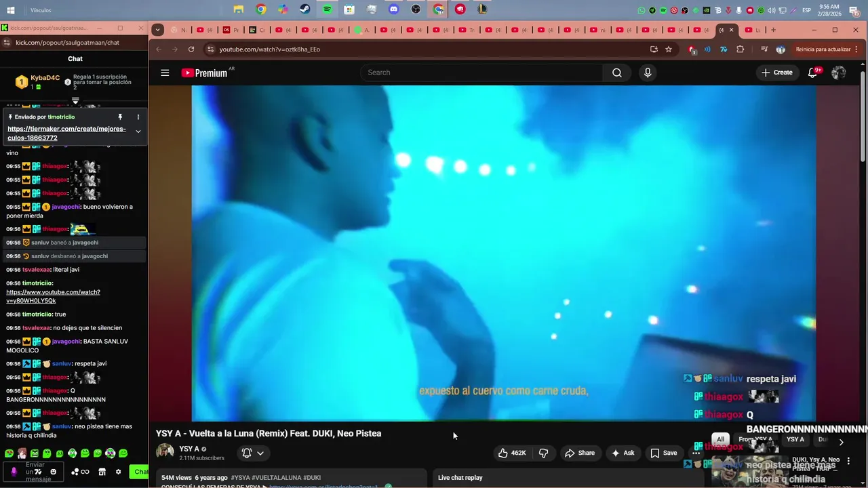Viewport: 868px width, 488px height.
Task: Open Windows Start menu
Action: 10,10
